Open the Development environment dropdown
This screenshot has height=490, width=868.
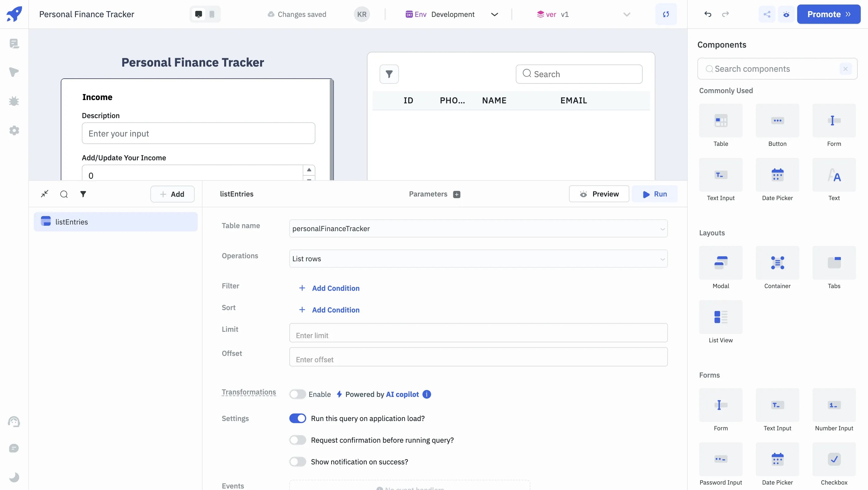click(x=494, y=14)
